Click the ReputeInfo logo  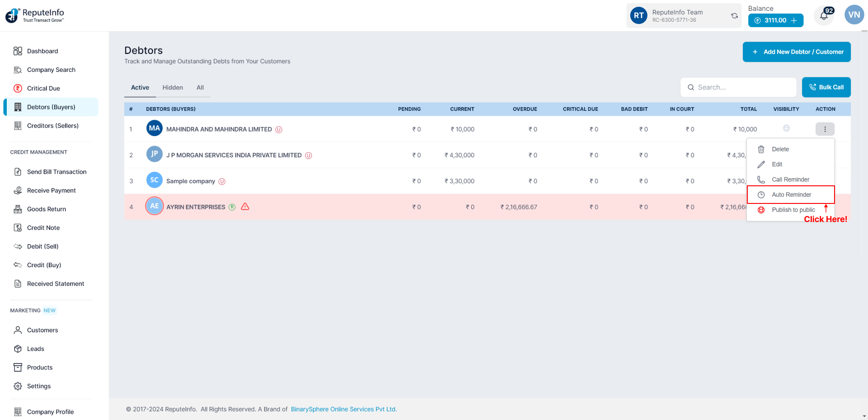pos(35,15)
